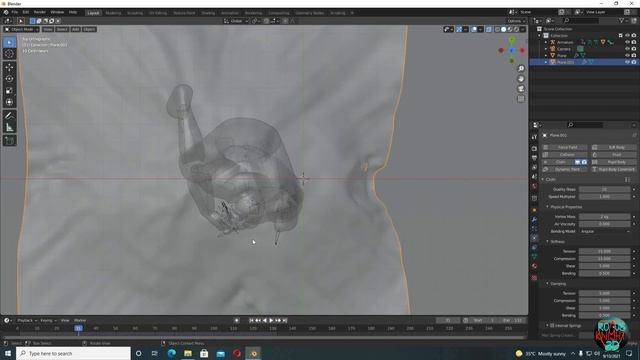Hide Plane in viewport via eye icon
The width and height of the screenshot is (640, 360).
[x=627, y=55]
